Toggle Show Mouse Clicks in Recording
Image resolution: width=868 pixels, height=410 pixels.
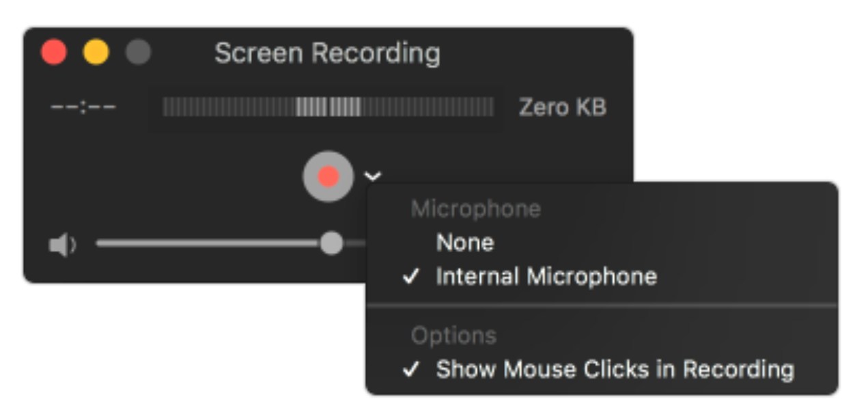coord(615,370)
